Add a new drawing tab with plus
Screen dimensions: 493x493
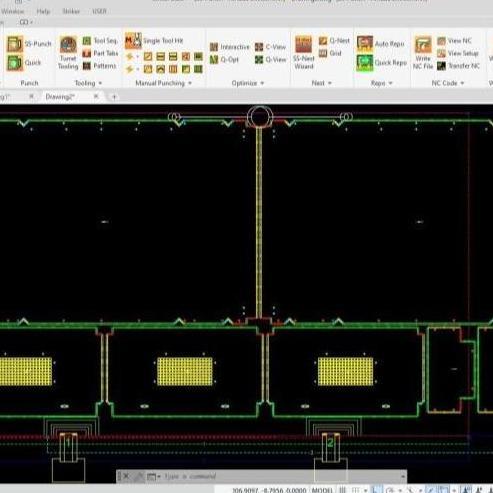[114, 97]
